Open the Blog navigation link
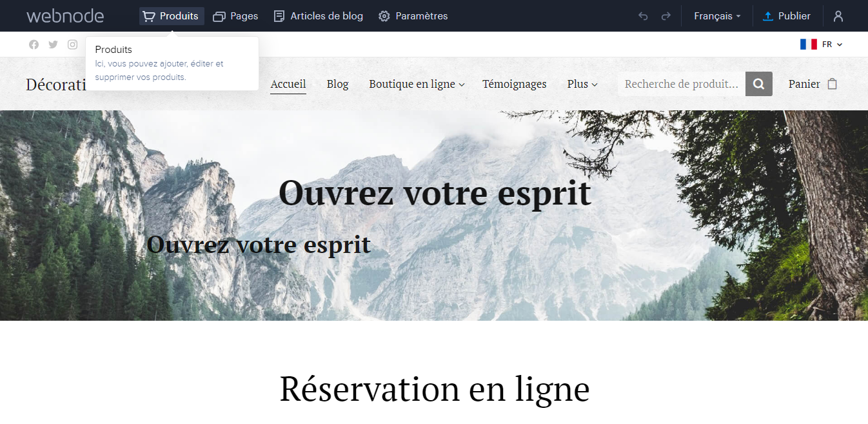The height and width of the screenshot is (424, 868). click(337, 84)
